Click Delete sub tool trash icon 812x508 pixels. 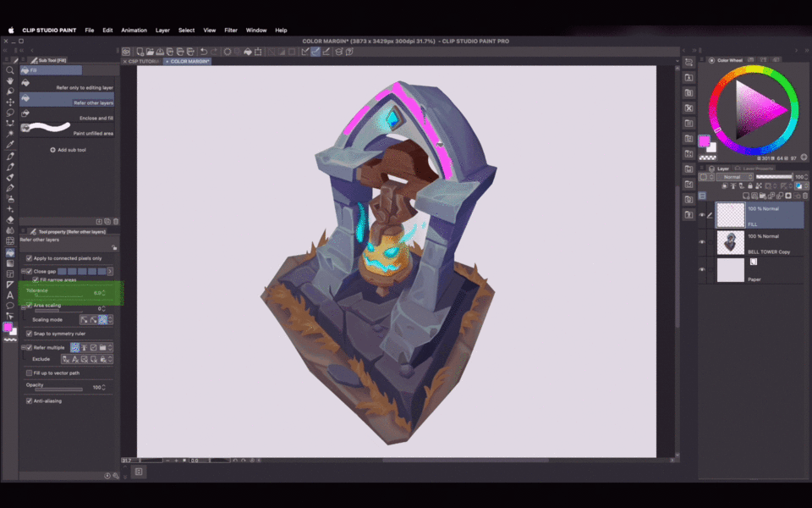click(x=116, y=221)
